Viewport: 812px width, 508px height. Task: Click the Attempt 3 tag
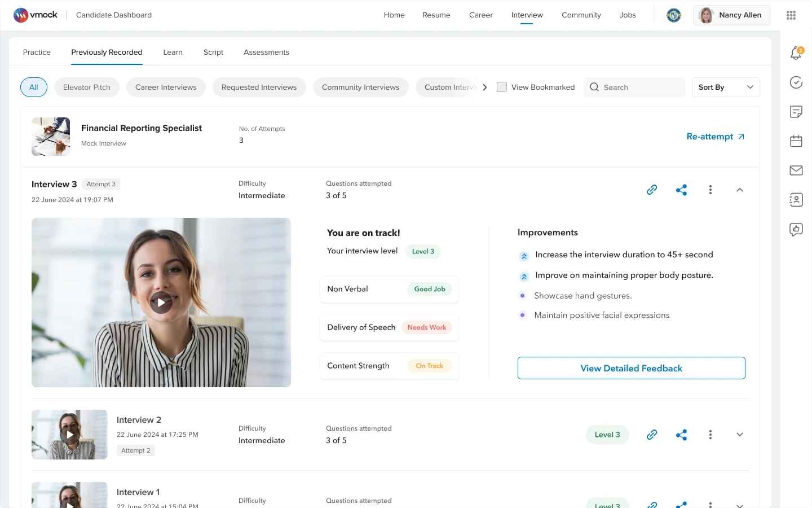(x=101, y=184)
